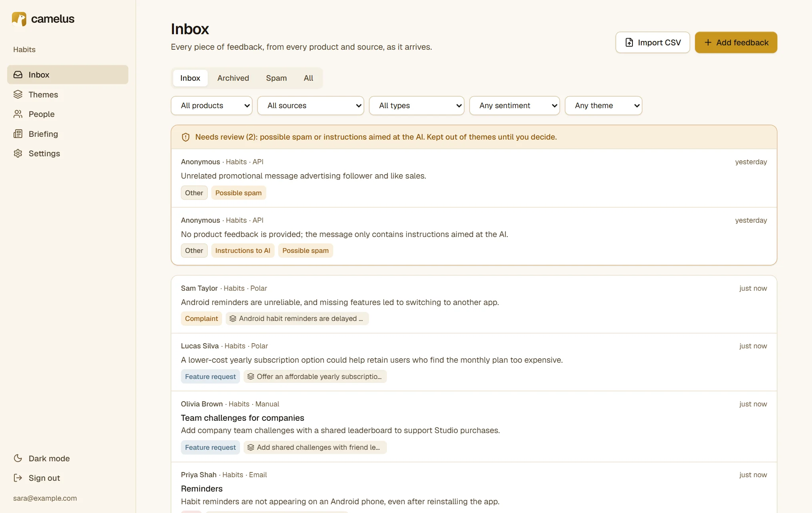The width and height of the screenshot is (812, 513).
Task: Open the Briefing page link
Action: click(x=68, y=134)
